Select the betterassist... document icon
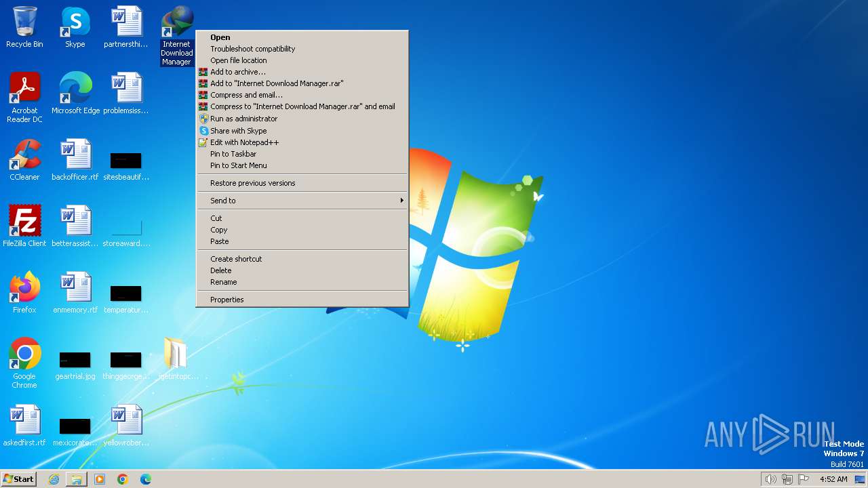 tap(75, 226)
